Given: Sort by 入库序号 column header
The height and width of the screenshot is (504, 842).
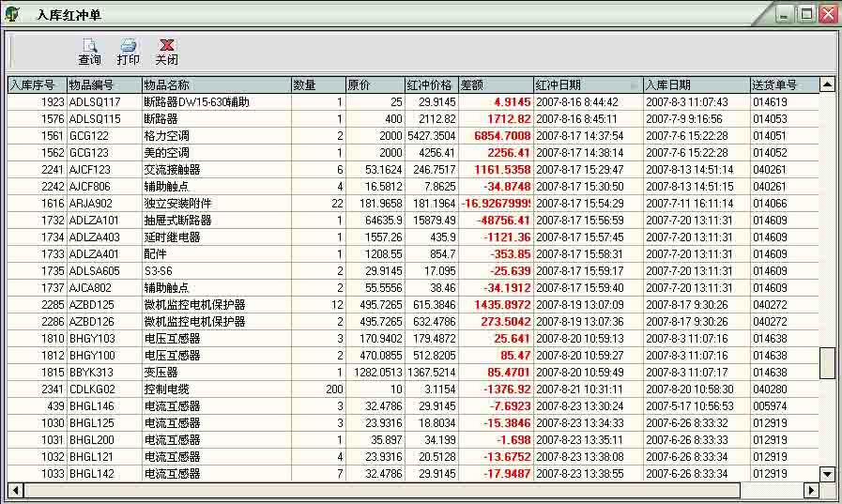Looking at the screenshot, I should coord(37,85).
